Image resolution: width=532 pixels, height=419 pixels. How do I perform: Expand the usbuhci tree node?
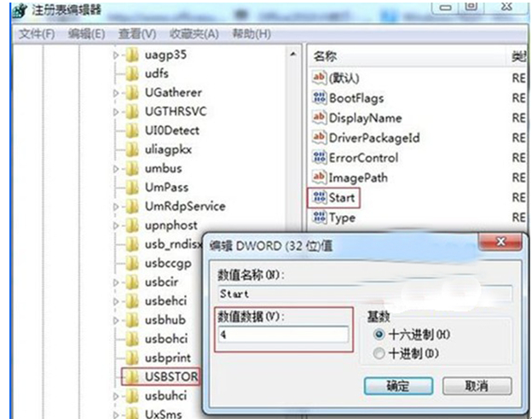pos(116,396)
